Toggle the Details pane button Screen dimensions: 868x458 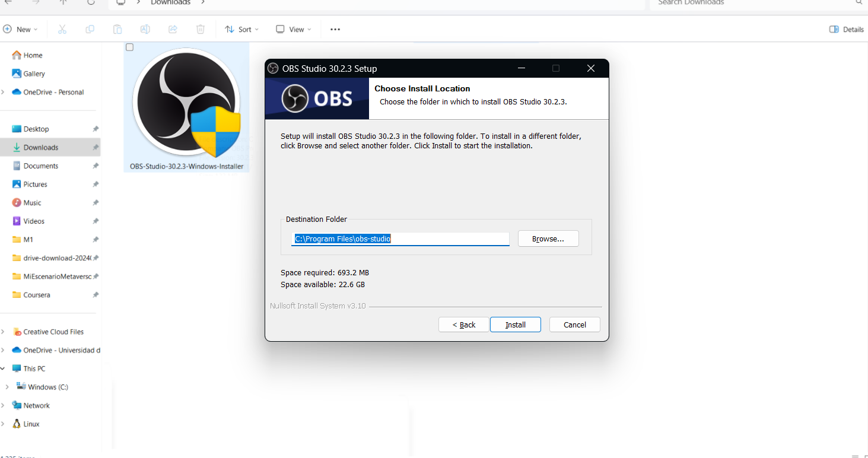846,29
